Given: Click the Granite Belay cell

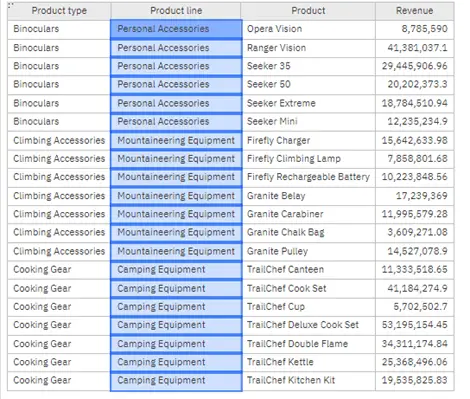Looking at the screenshot, I should click(308, 196).
